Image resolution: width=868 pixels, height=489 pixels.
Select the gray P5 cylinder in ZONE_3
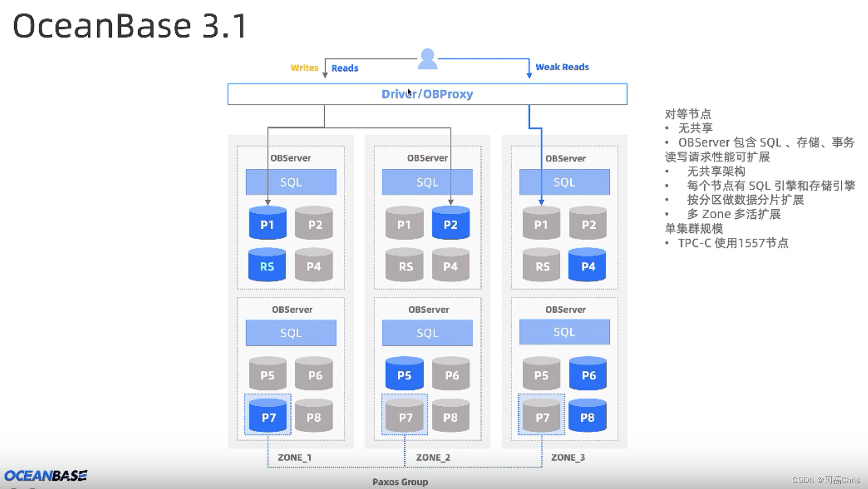(x=541, y=374)
